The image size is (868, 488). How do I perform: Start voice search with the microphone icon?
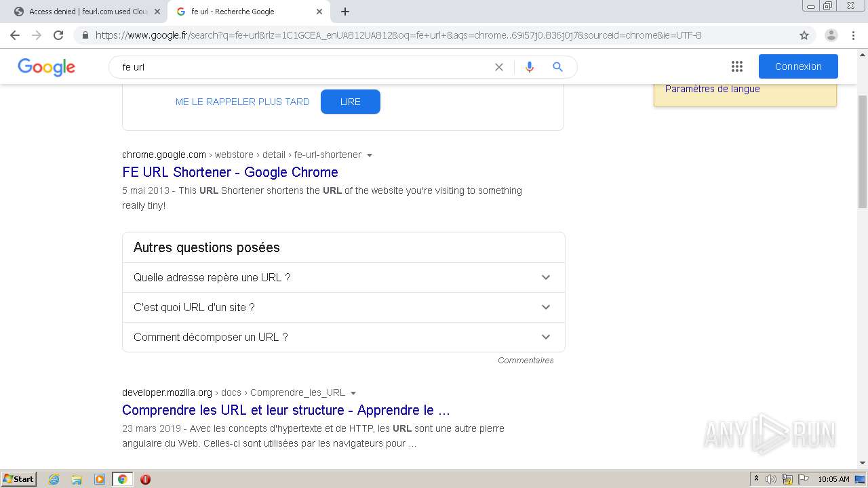coord(530,67)
